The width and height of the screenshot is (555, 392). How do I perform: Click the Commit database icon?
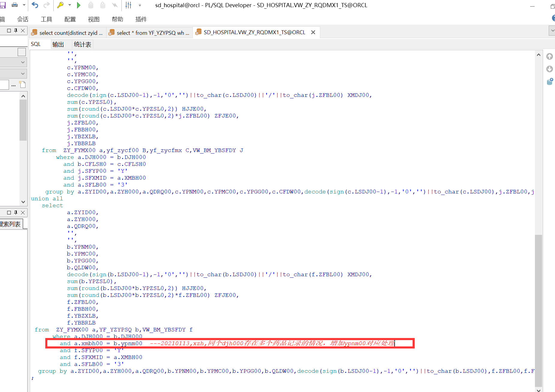click(x=91, y=5)
